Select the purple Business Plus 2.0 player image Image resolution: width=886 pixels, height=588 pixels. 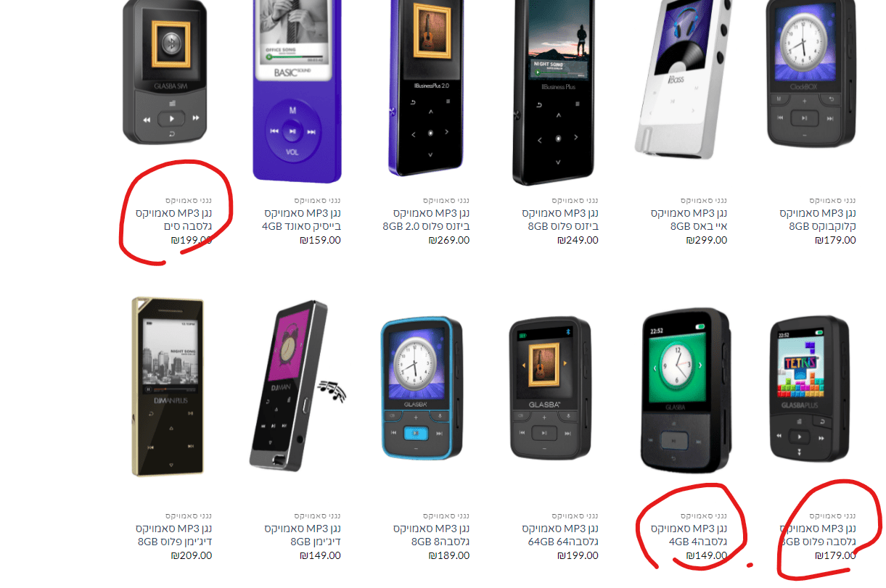[425, 87]
